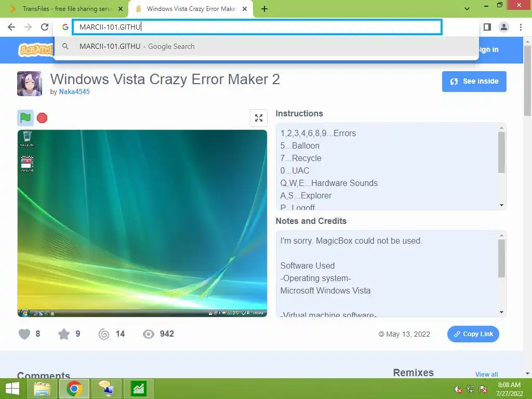This screenshot has height=399, width=532.
Task: Open the Action Center flag tray icon
Action: point(484,389)
